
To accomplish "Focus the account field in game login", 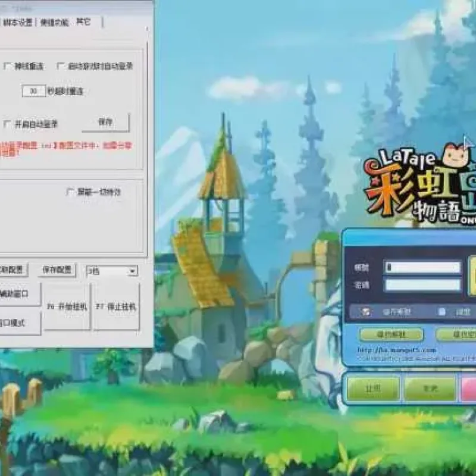I will [x=423, y=267].
